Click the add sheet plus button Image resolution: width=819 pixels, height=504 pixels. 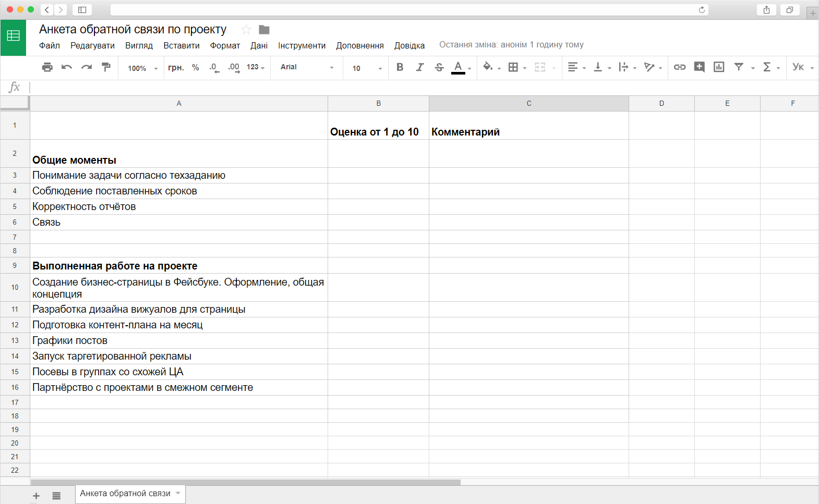[36, 496]
